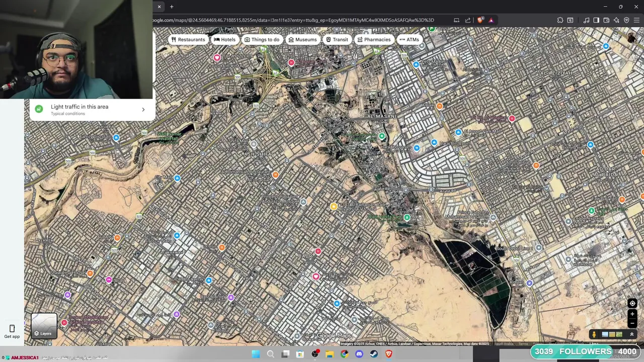The height and width of the screenshot is (362, 644).
Task: Open File Explorer from the taskbar
Action: [330, 354]
